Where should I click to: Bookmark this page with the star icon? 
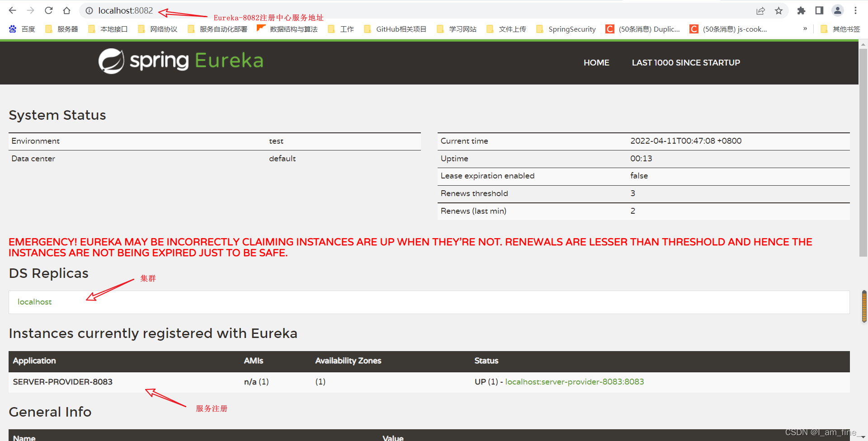pos(778,10)
